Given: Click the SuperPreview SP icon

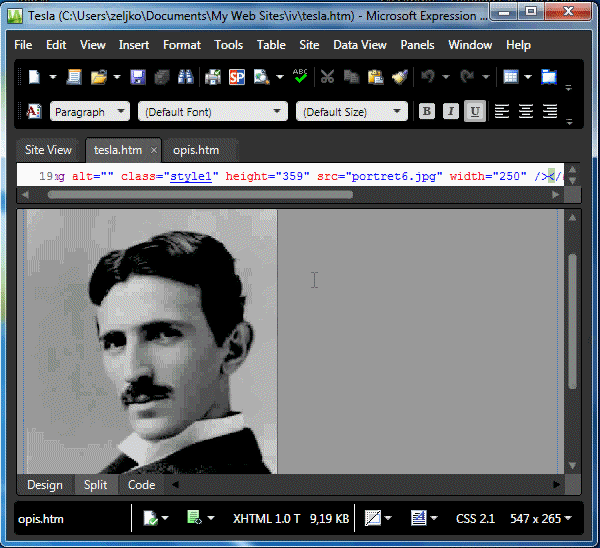Looking at the screenshot, I should click(x=237, y=77).
